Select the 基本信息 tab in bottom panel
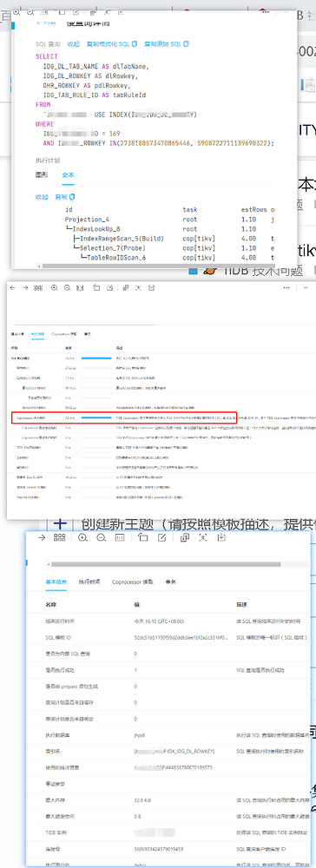Viewport: 316px width, 868px height. click(x=56, y=582)
